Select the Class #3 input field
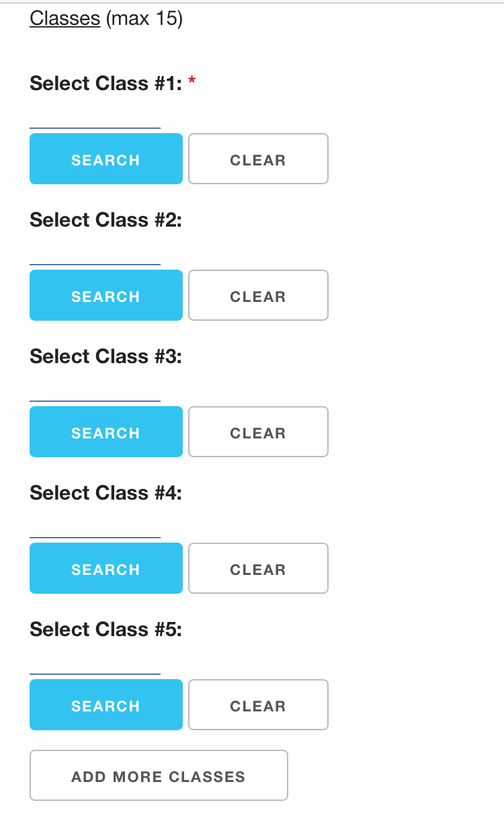Viewport: 504px width, 819px height. [x=95, y=393]
